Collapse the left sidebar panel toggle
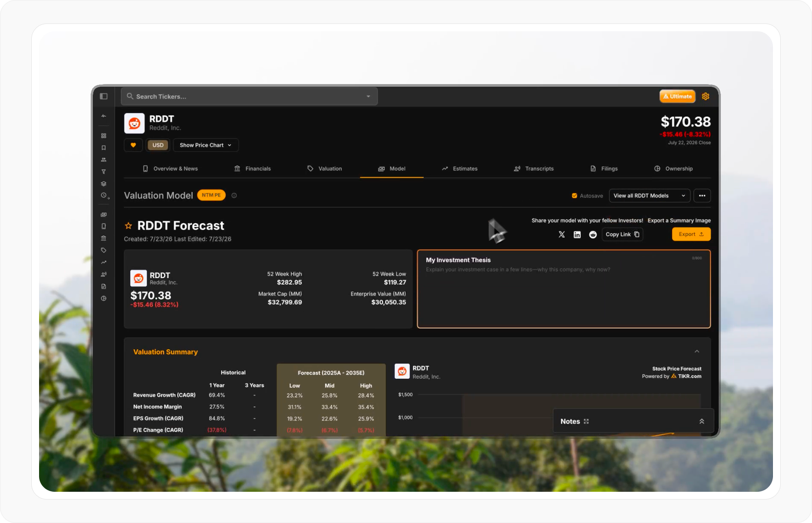This screenshot has height=523, width=812. (104, 96)
